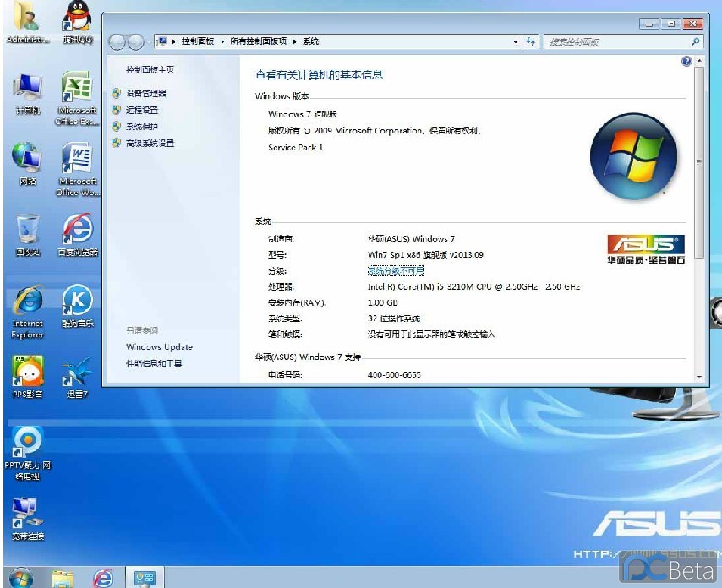Launch 迅雷7 Thunder download shortcut
The image size is (722, 588).
77,377
